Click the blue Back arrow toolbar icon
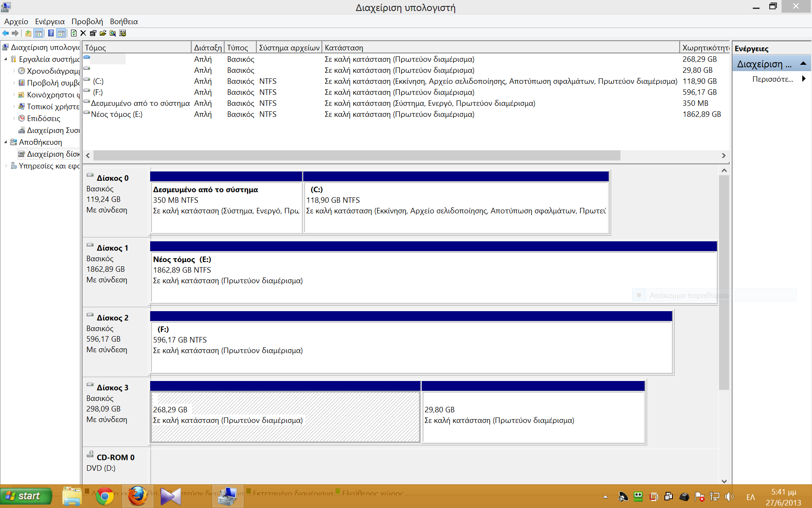 [x=5, y=33]
